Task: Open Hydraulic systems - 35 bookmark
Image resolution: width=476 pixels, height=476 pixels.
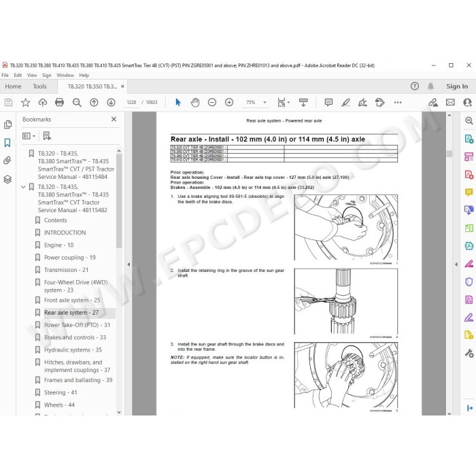Action: (x=73, y=350)
